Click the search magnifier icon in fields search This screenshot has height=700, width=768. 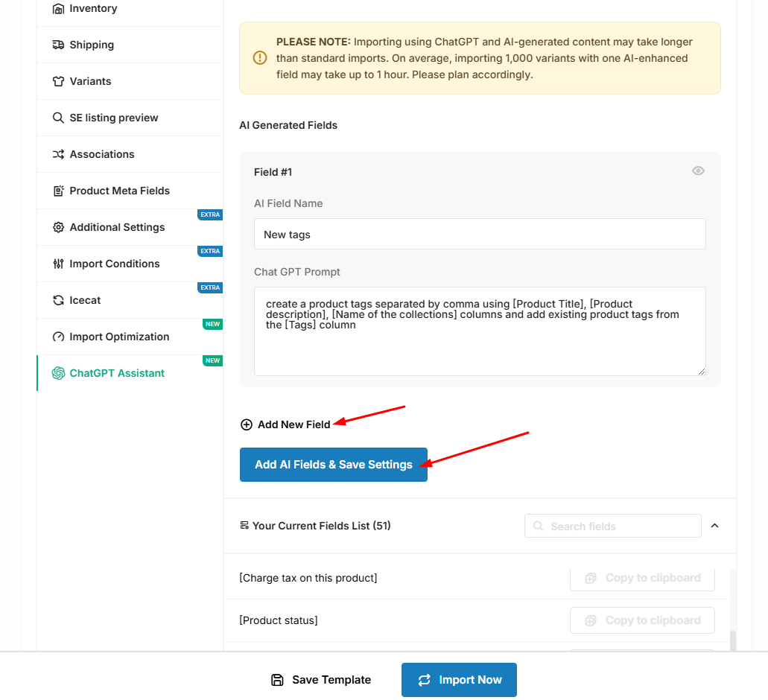click(539, 526)
